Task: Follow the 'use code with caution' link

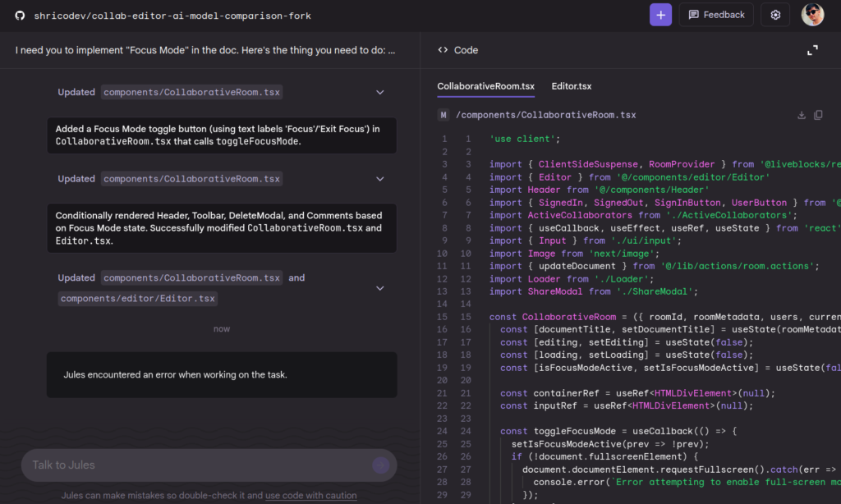Action: (310, 496)
